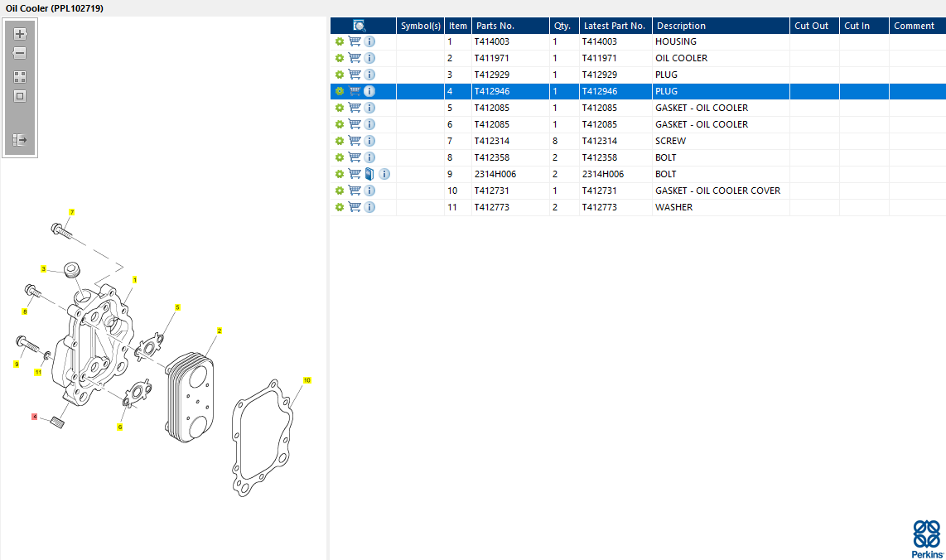Select callout 6 gasket label in diagram
The width and height of the screenshot is (946, 560).
120,427
